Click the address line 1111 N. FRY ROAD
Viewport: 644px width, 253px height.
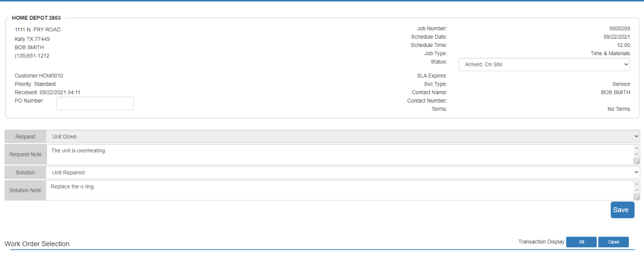pos(38,29)
